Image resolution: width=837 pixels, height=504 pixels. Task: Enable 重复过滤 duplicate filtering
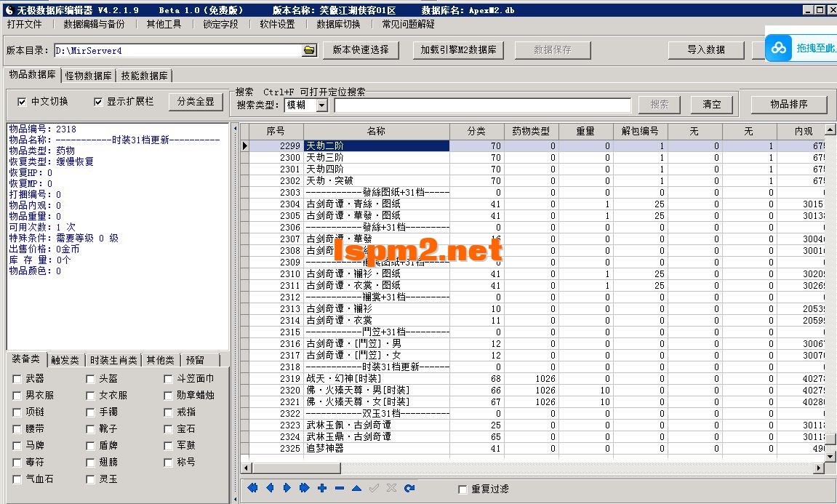(463, 489)
